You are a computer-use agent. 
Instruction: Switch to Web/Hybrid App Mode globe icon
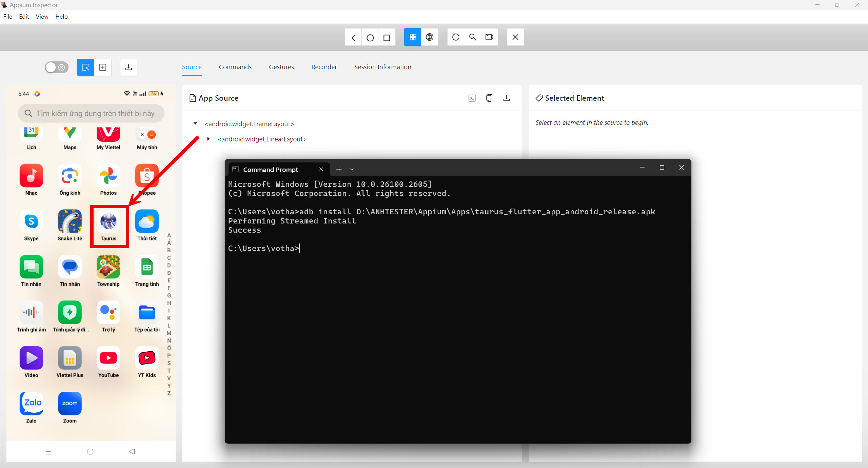(430, 37)
